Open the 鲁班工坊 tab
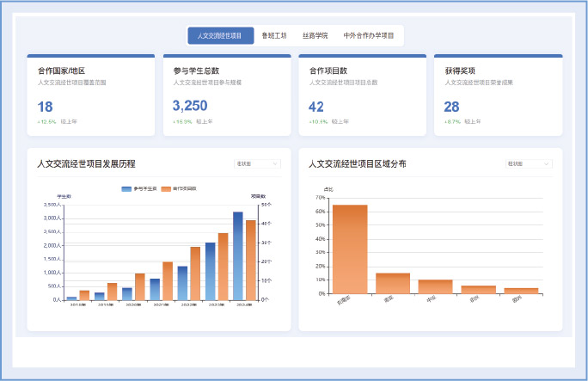This screenshot has height=381, width=588. (274, 36)
